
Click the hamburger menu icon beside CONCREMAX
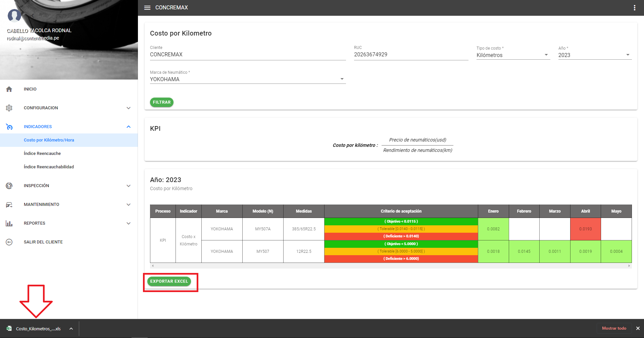click(x=147, y=8)
